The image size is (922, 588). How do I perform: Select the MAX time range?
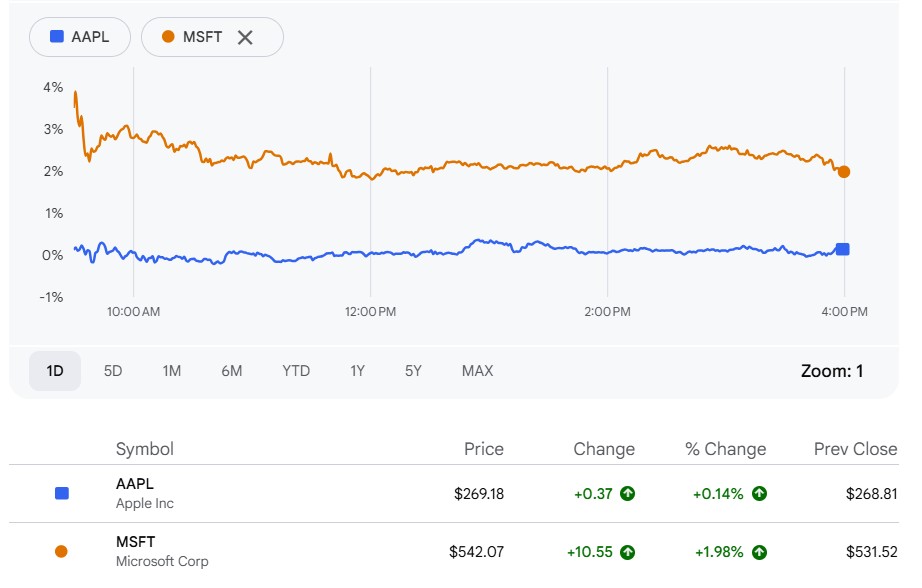[477, 371]
